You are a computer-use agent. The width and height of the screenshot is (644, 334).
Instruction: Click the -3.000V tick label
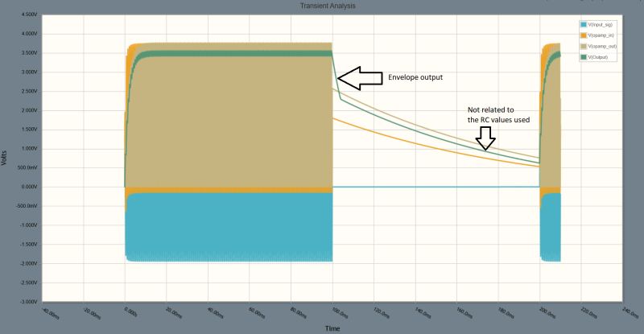[x=28, y=302]
